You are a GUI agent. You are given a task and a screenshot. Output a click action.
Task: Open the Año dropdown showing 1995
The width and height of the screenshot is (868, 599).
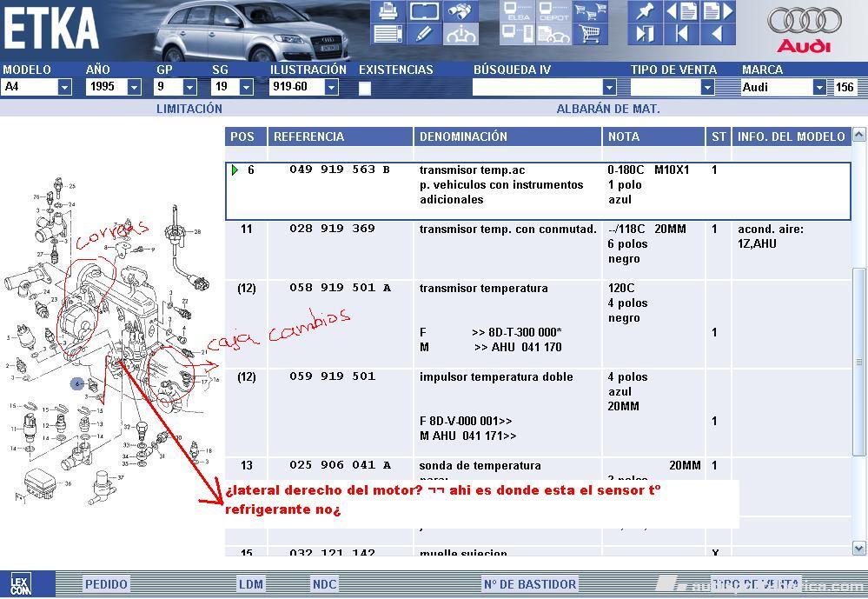(x=134, y=87)
